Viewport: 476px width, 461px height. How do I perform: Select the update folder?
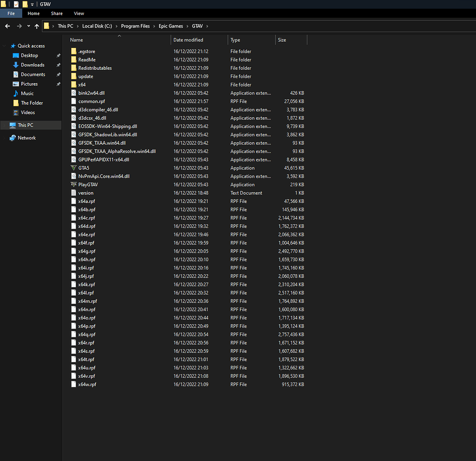[86, 76]
